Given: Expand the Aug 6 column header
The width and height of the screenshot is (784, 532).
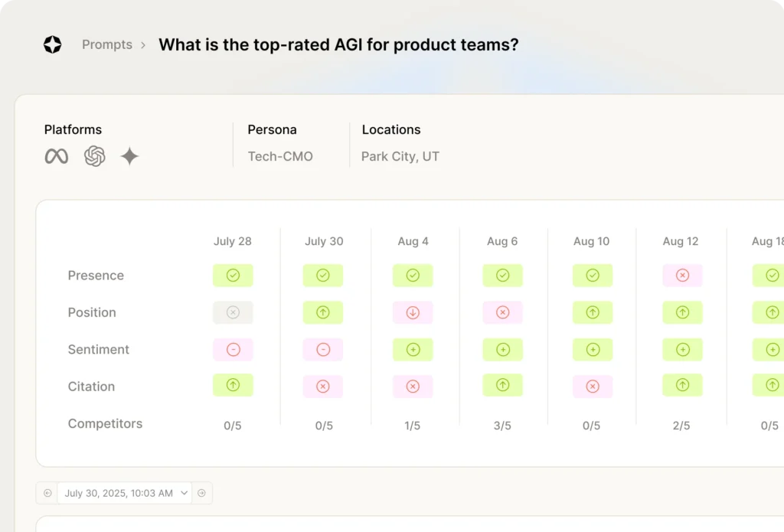Looking at the screenshot, I should 502,241.
